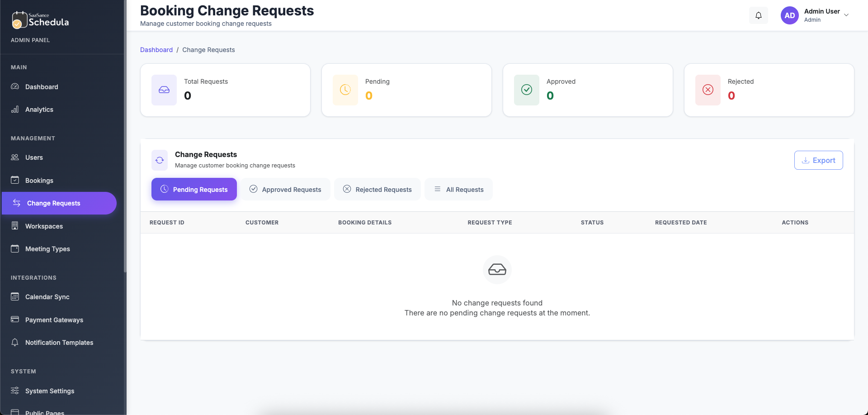Click the Notification Templates bell icon
The height and width of the screenshot is (415, 868).
click(x=15, y=343)
